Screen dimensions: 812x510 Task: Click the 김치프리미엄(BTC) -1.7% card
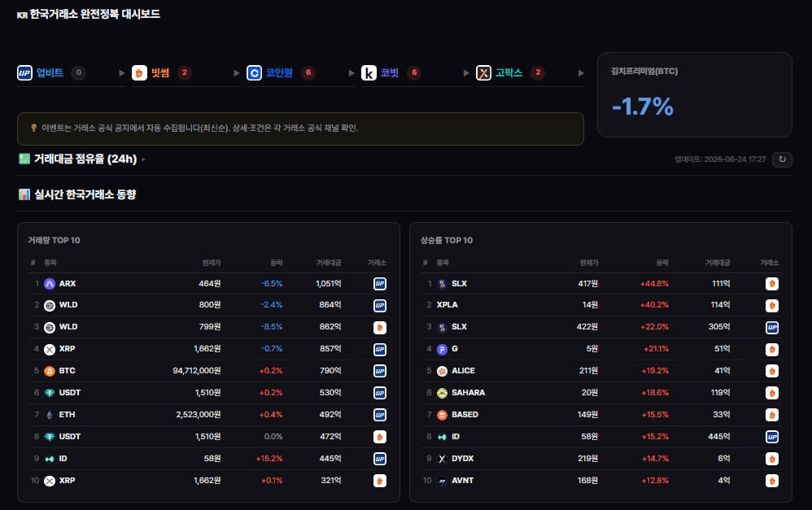695,94
